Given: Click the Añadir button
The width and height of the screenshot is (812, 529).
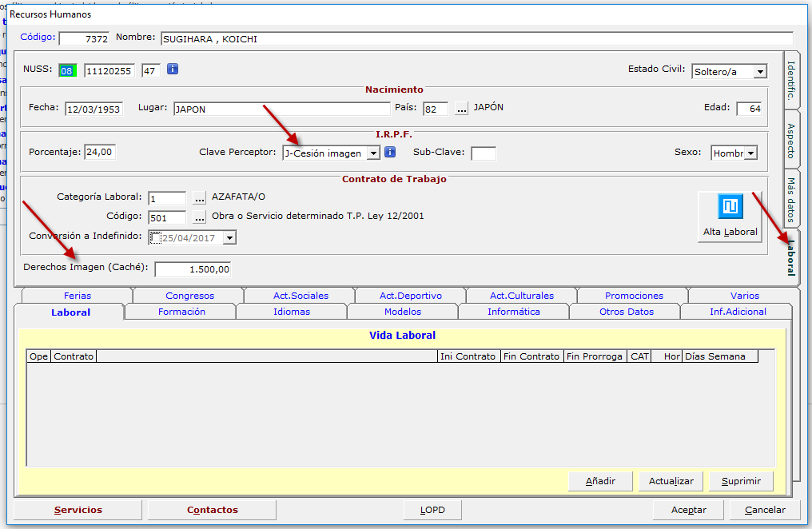Looking at the screenshot, I should (x=600, y=481).
